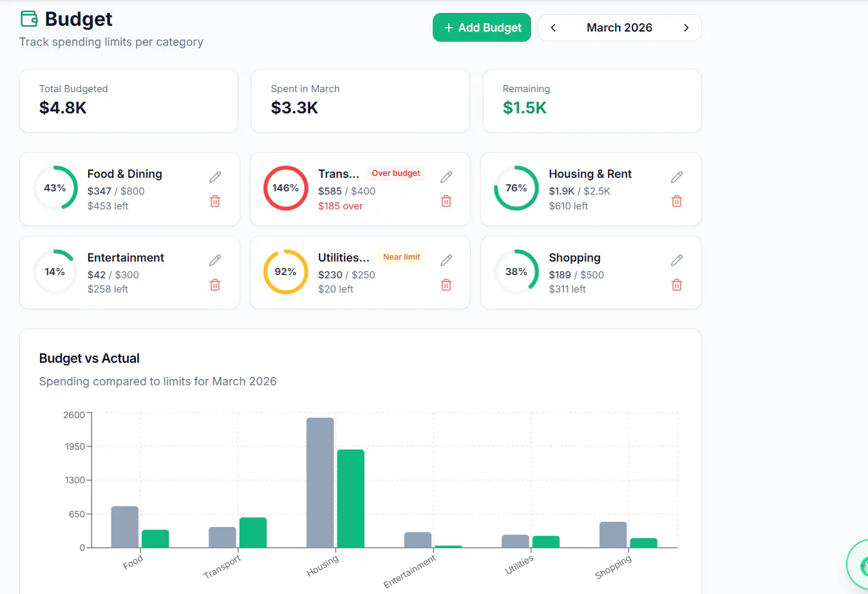
Task: Click the 14% Entertainment progress ring
Action: coord(55,272)
